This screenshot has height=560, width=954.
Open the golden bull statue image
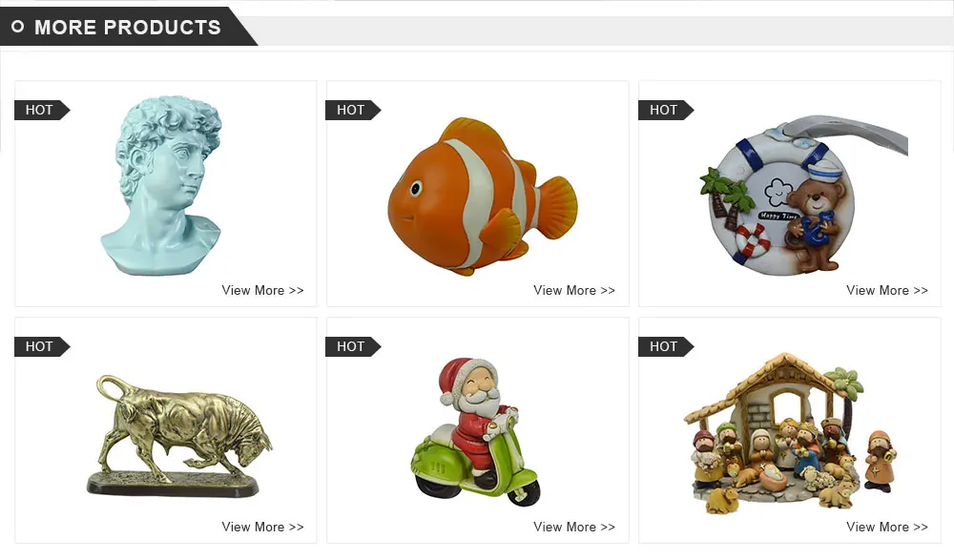tap(179, 436)
